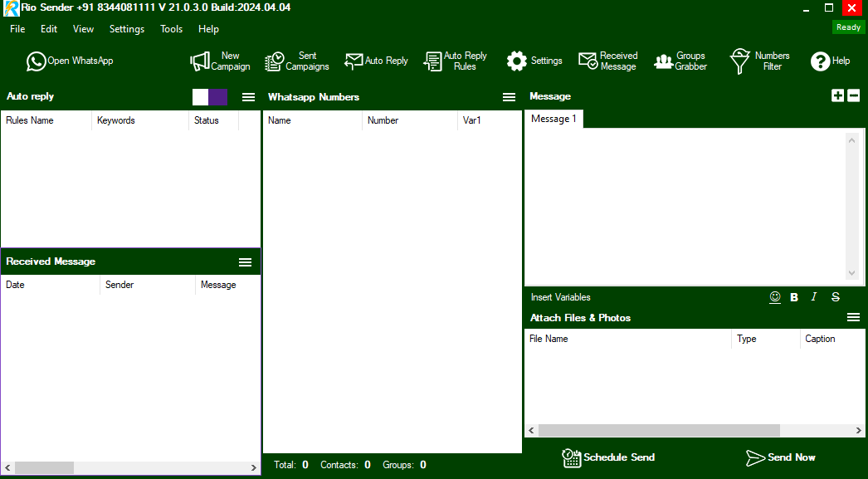
Task: Add a new message tab with plus icon
Action: [837, 95]
